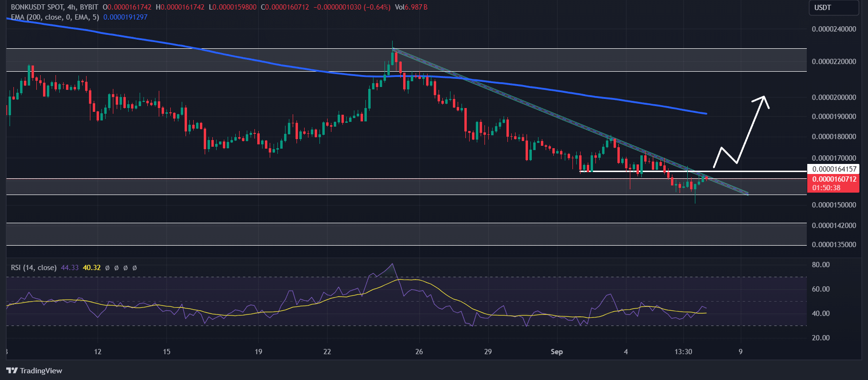Select the EMA (200, close, 0, EMA, 5) legend

pos(55,17)
